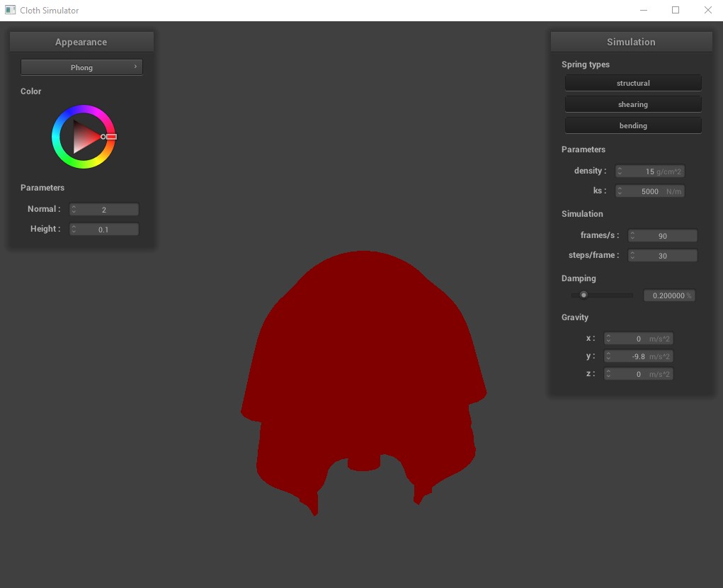Click the Gravity z value field
723x588 pixels.
pyautogui.click(x=639, y=374)
